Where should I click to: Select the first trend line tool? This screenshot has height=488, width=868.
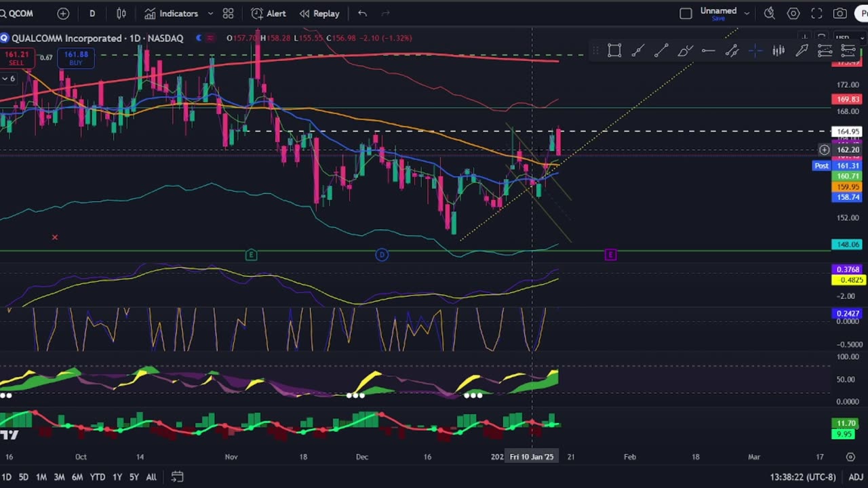coord(637,50)
